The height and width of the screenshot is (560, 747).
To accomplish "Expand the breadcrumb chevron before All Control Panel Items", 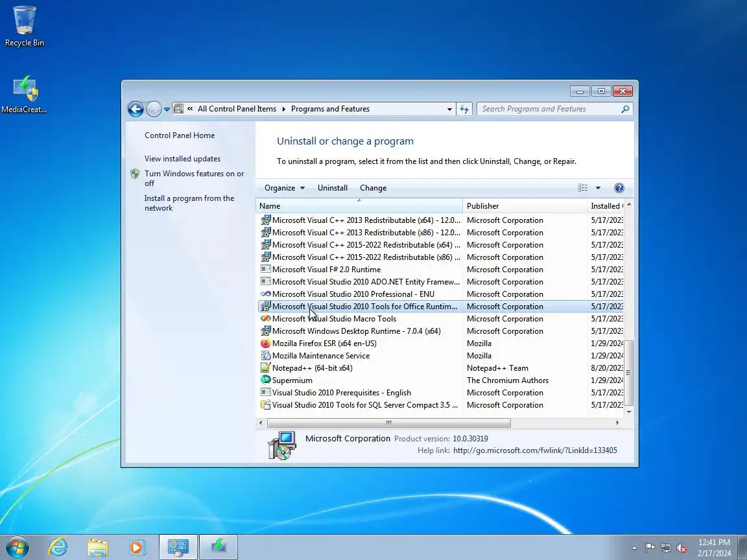I will (x=190, y=109).
